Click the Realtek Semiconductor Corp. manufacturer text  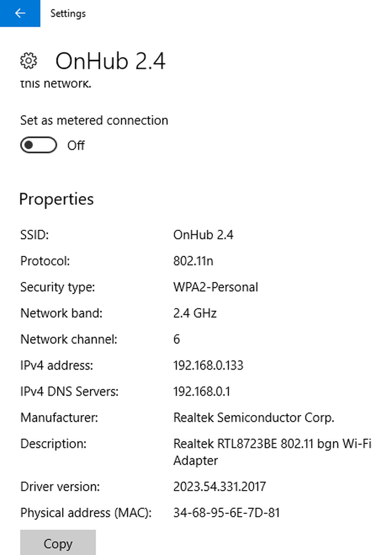coord(254,418)
